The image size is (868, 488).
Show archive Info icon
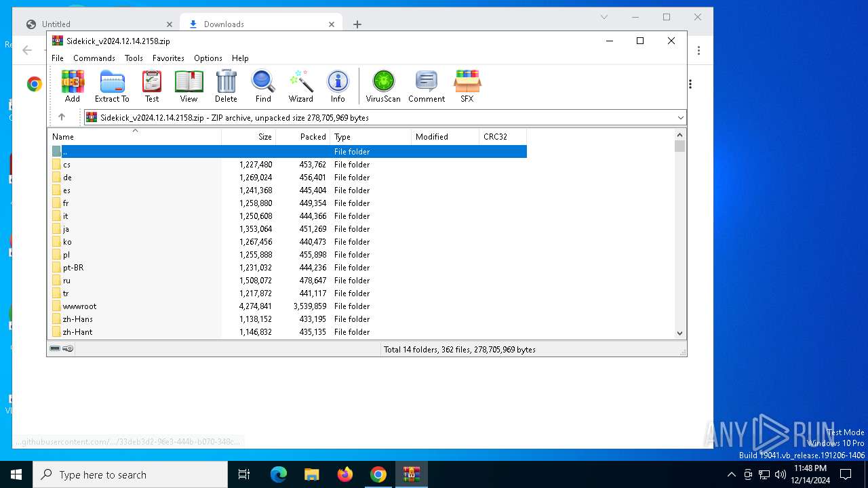(338, 86)
